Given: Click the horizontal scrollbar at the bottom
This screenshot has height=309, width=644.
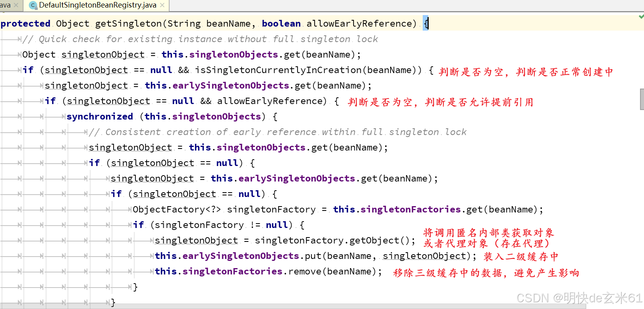Looking at the screenshot, I should click(293, 306).
